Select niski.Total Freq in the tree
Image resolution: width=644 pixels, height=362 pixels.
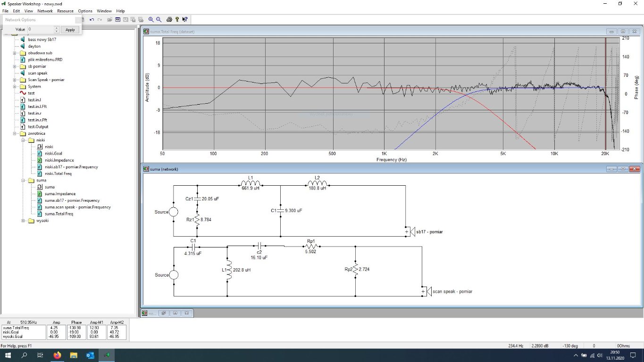coord(58,173)
